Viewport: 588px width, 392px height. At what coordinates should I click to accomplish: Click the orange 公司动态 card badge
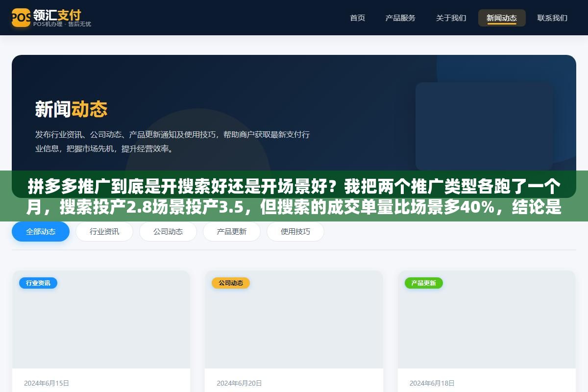(231, 283)
